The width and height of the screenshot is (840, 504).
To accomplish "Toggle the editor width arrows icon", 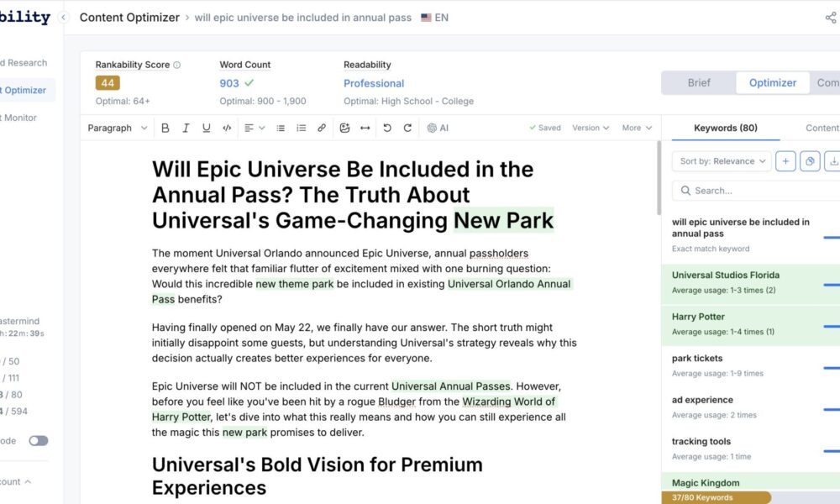I will (365, 128).
